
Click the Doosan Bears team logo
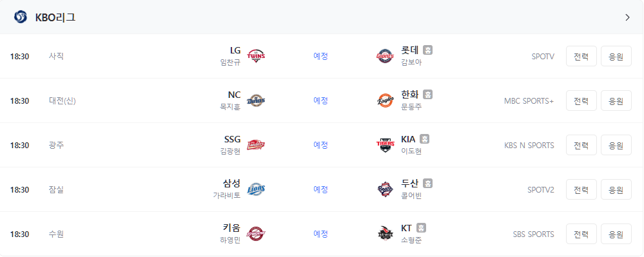pos(385,189)
